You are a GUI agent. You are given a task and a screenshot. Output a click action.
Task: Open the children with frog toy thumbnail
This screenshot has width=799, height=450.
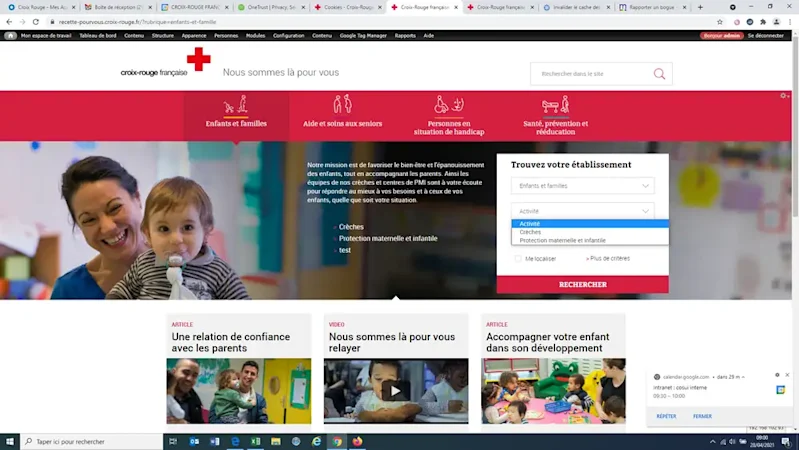[x=553, y=391]
